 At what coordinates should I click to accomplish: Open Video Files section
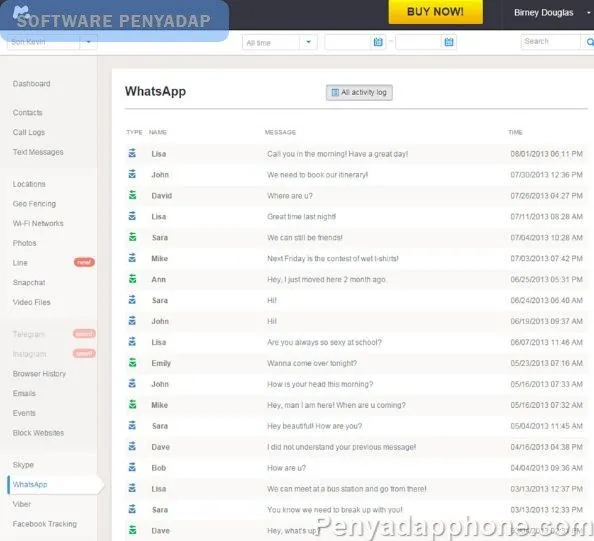(31, 302)
